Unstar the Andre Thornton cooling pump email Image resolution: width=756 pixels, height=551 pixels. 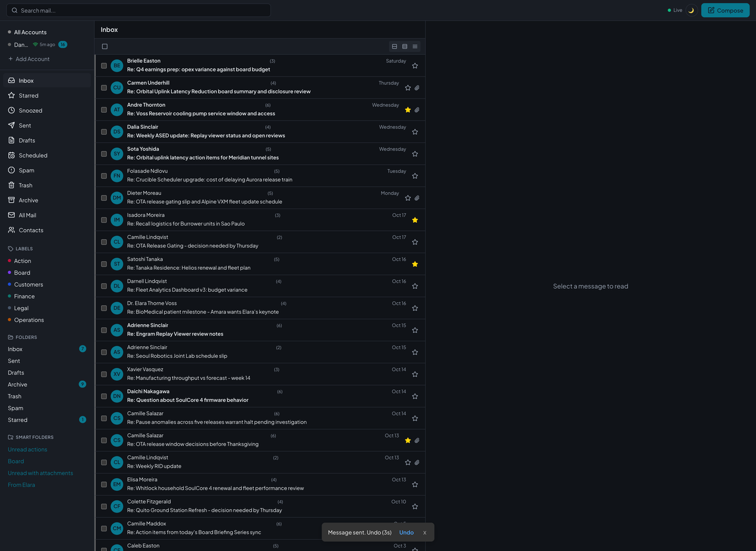pyautogui.click(x=408, y=110)
